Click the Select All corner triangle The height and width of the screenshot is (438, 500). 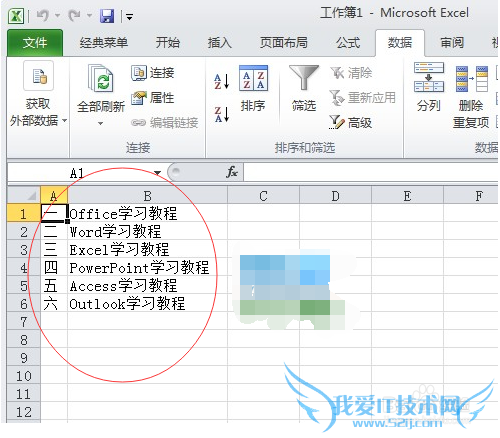tap(24, 195)
